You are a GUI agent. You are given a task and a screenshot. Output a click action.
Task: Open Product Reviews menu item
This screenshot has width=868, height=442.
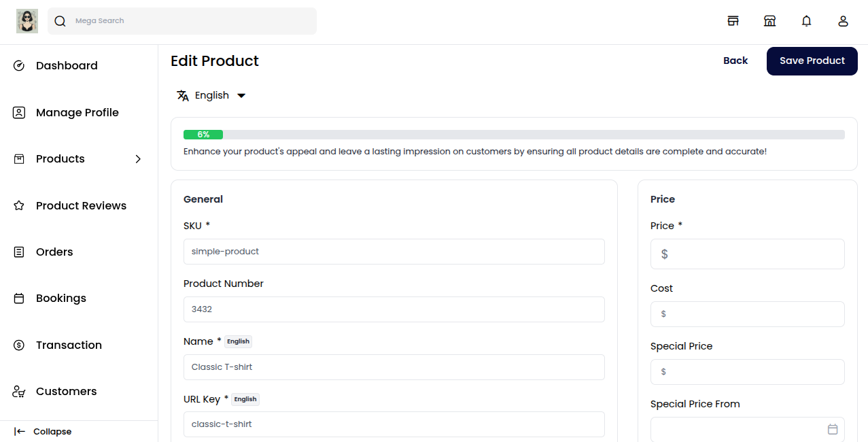(81, 205)
